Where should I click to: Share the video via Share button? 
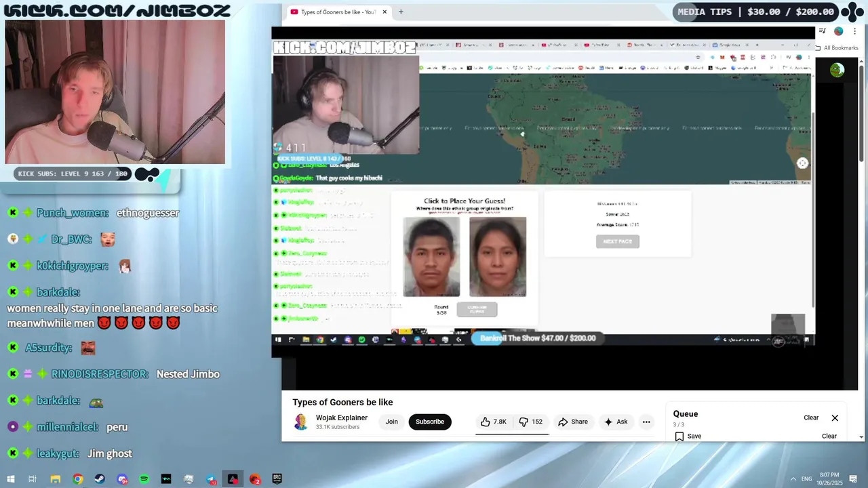point(573,422)
